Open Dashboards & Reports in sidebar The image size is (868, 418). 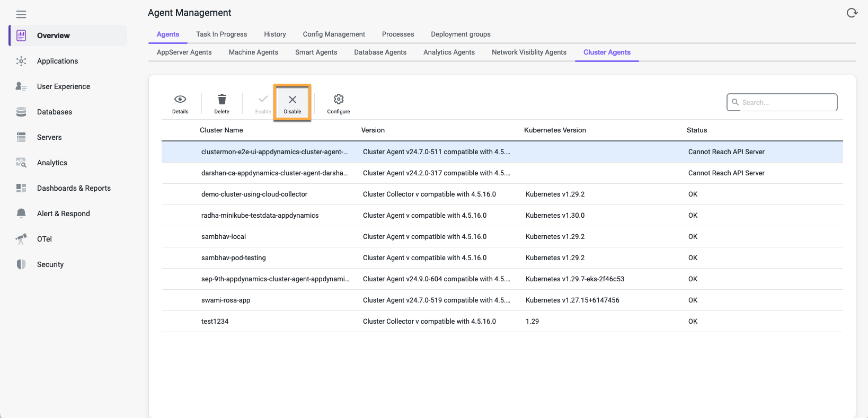pos(68,188)
